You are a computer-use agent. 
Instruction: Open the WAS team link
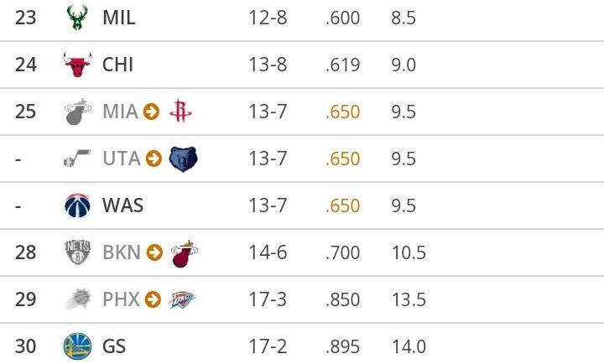122,205
